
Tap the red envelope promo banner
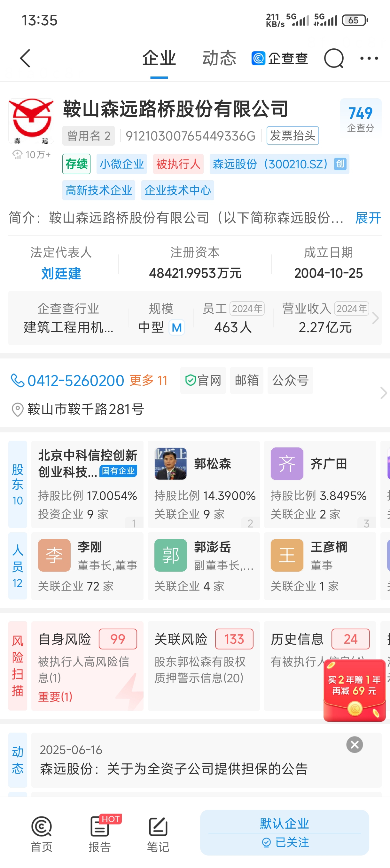click(x=354, y=690)
